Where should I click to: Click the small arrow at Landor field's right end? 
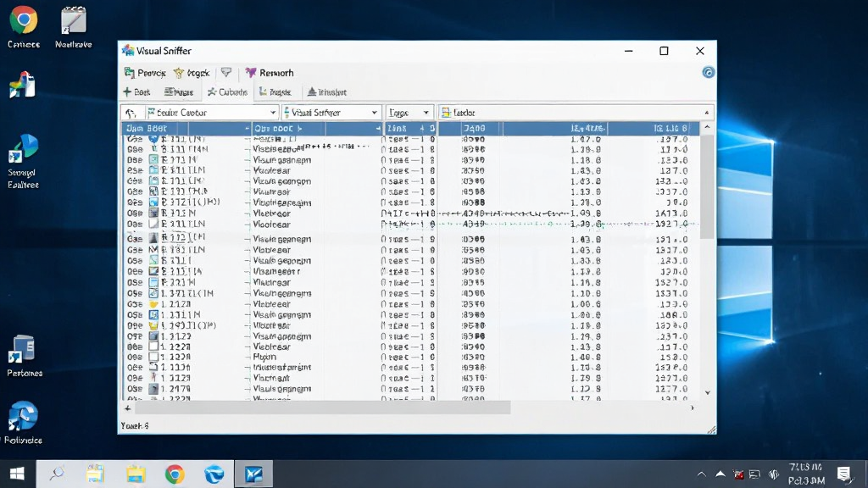point(706,113)
